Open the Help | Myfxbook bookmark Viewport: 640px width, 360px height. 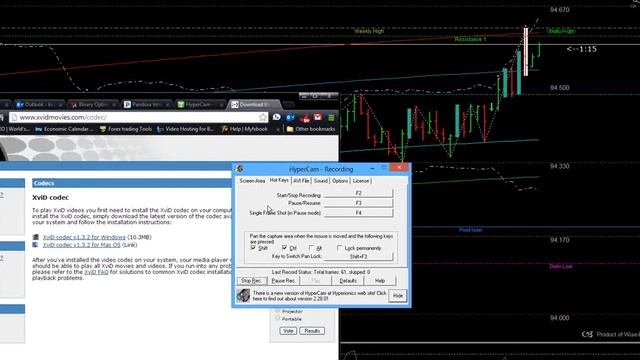click(245, 129)
